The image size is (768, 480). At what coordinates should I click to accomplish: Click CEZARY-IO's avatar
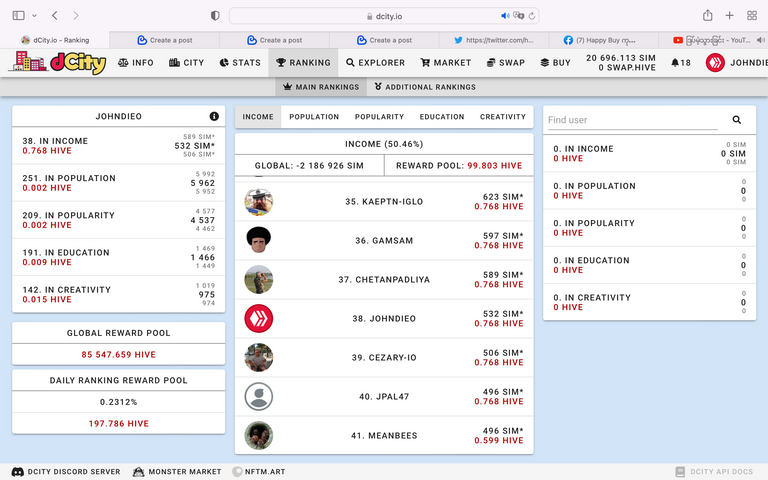(x=259, y=358)
